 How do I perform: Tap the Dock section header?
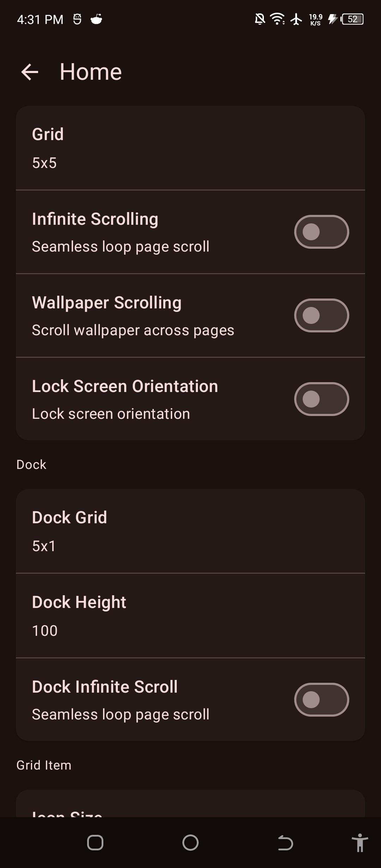click(x=31, y=465)
